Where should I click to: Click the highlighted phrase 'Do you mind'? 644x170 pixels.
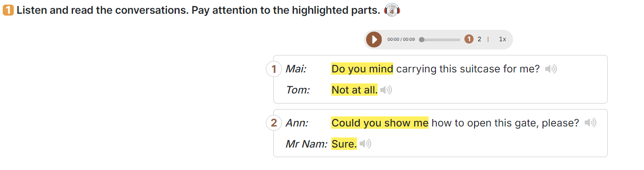(362, 69)
